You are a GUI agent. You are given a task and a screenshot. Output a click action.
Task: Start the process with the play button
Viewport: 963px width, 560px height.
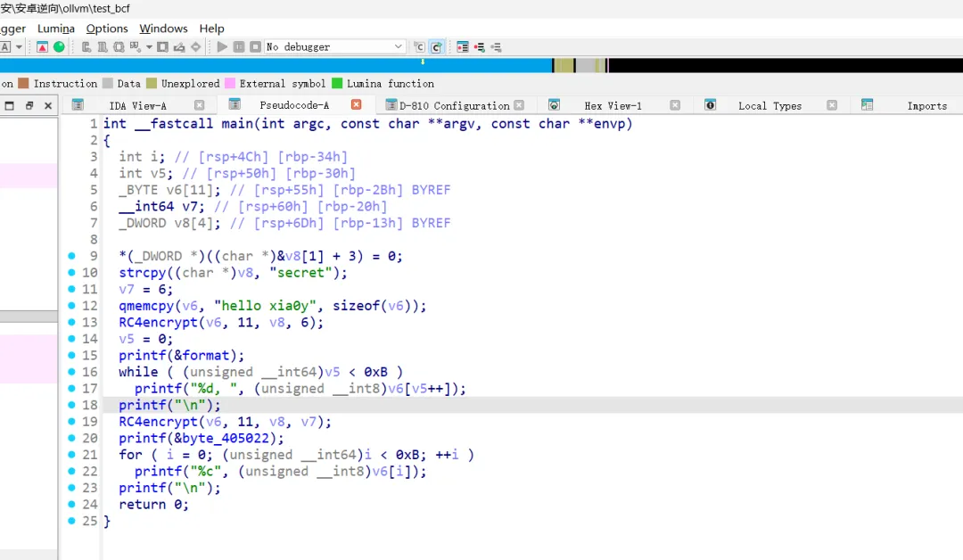point(222,46)
